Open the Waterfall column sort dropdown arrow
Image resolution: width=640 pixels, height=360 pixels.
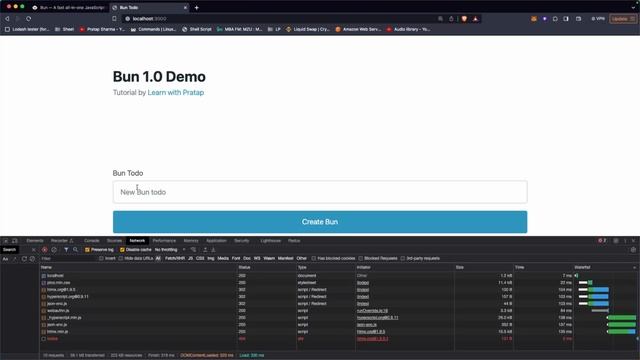635,267
